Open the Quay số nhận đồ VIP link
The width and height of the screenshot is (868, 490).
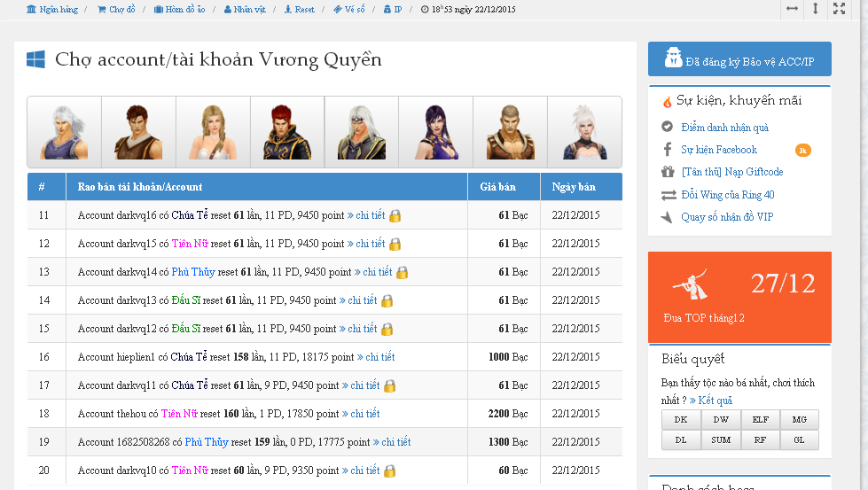[x=727, y=217]
